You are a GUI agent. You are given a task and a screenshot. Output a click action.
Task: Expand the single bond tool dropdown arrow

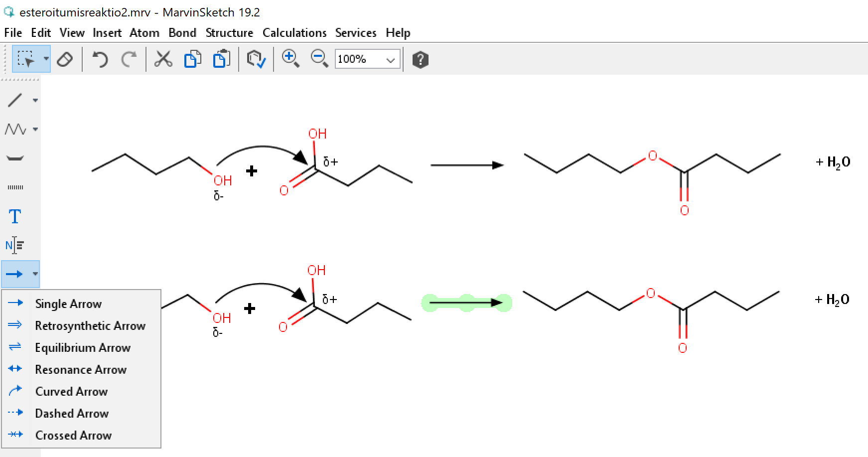(x=35, y=100)
